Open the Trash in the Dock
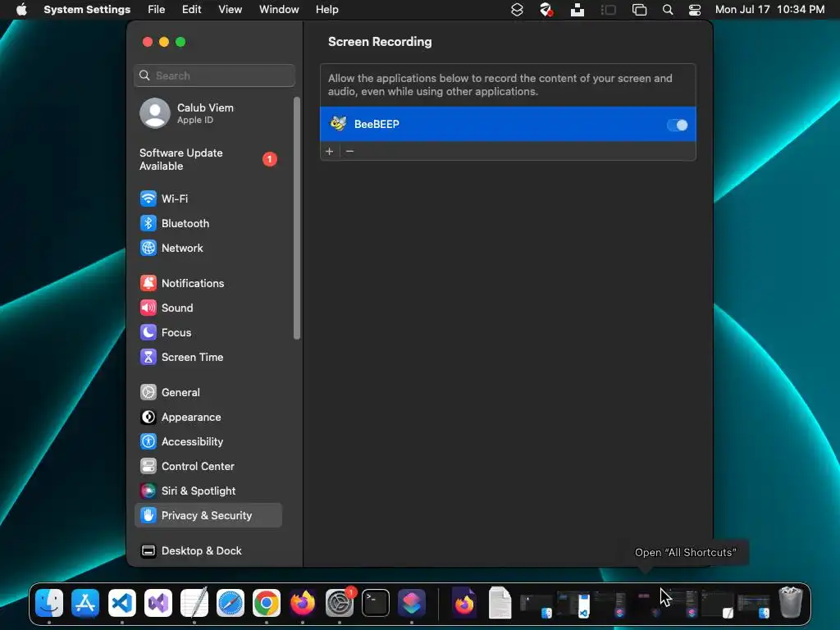The width and height of the screenshot is (840, 630). (791, 602)
